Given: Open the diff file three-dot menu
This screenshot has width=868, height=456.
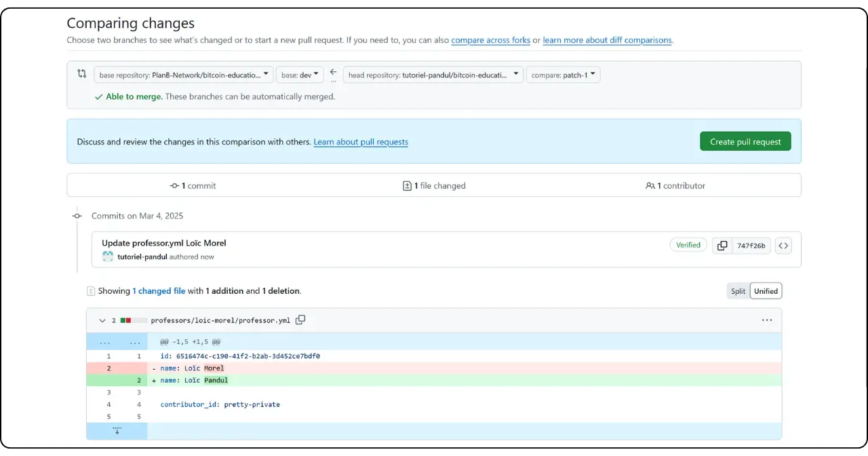Looking at the screenshot, I should coord(767,320).
